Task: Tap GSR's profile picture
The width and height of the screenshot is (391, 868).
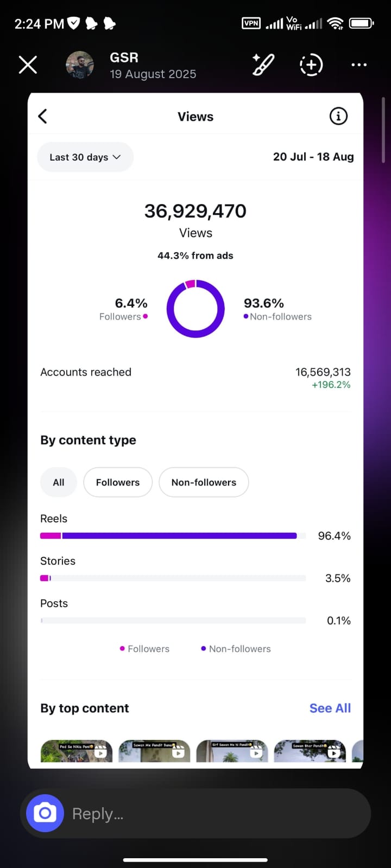Action: tap(79, 65)
